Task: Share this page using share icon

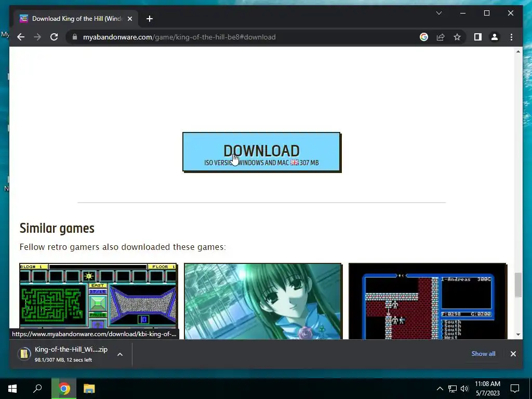Action: 441,37
